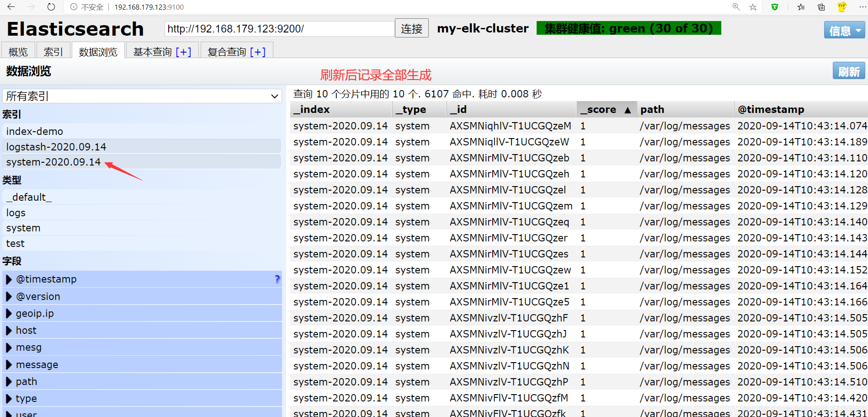Reload the page with the refresh icon
The height and width of the screenshot is (417, 868).
[51, 7]
